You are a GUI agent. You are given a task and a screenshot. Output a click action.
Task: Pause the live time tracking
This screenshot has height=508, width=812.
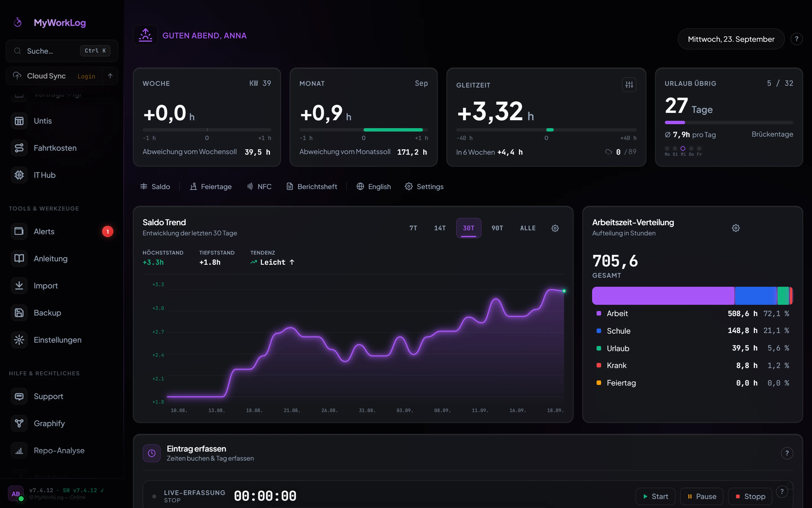(701, 496)
